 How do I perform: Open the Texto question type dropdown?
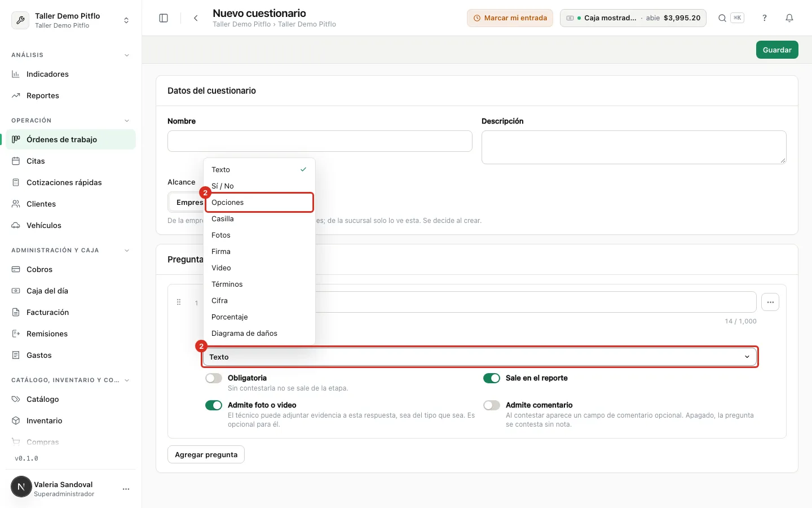480,357
